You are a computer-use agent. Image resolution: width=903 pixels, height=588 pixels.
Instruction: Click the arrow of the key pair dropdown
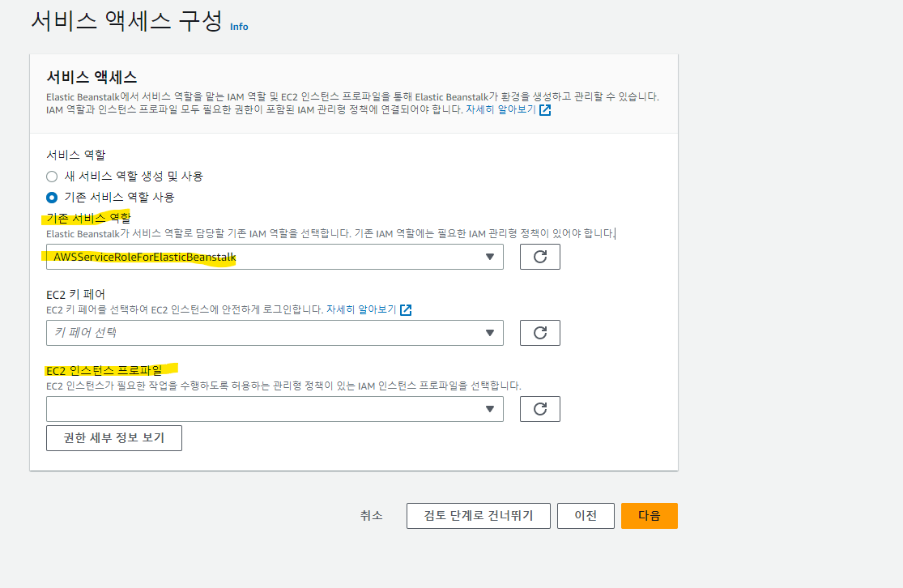point(489,333)
